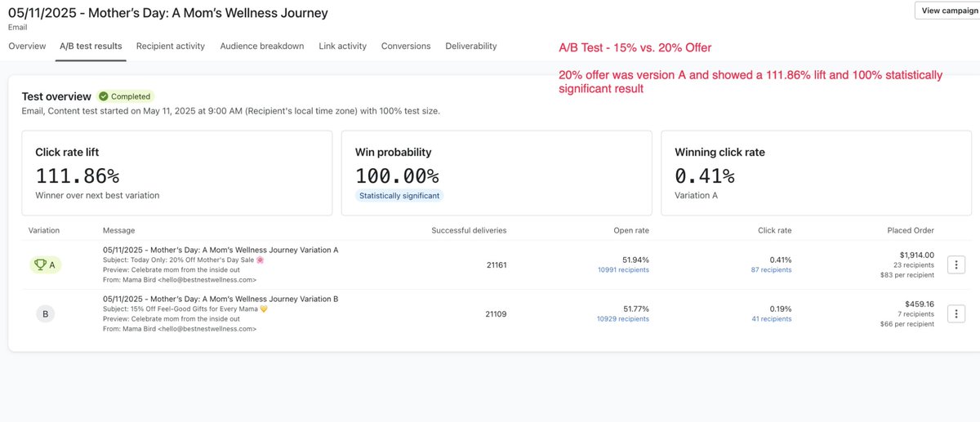Open the 10991 recipients open-rate link

[x=623, y=269]
